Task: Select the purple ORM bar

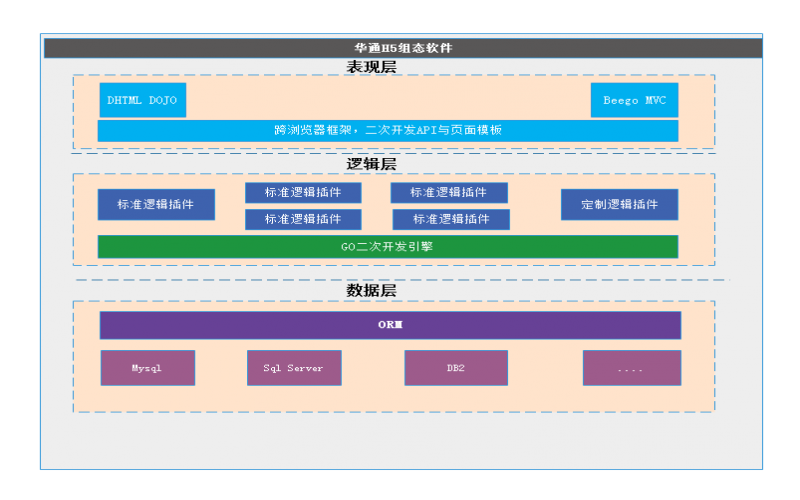Action: (x=390, y=325)
